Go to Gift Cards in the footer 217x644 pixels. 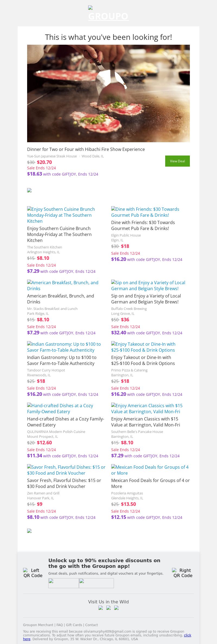point(74,625)
